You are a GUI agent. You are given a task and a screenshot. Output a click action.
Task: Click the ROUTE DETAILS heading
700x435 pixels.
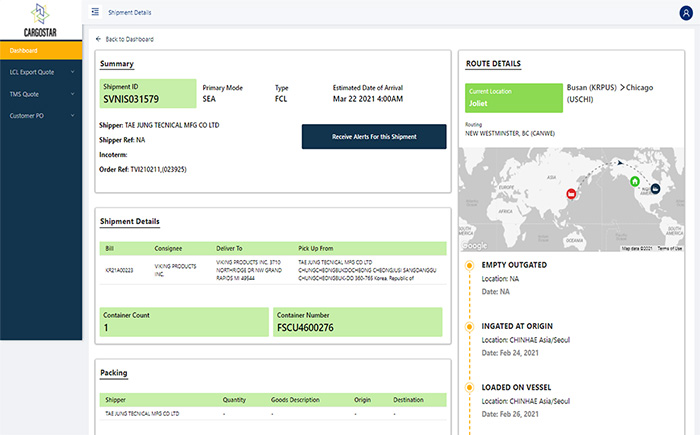tap(493, 64)
